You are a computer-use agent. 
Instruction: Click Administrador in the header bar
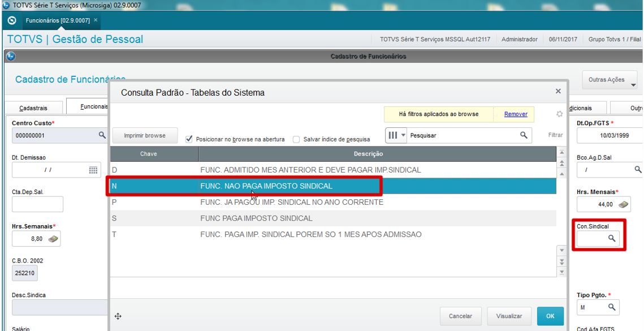(x=520, y=40)
